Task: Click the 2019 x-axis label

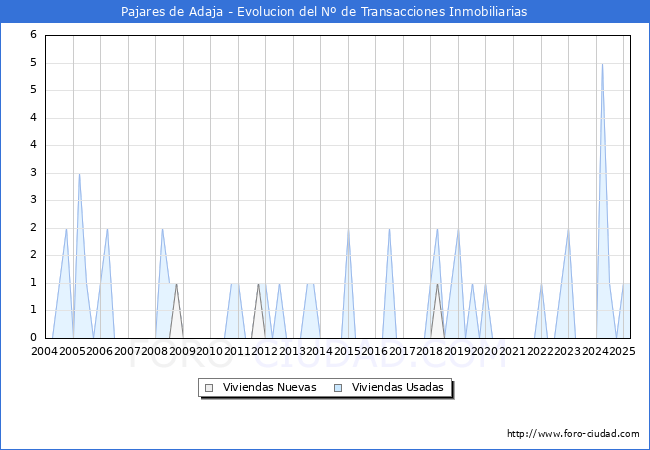Action: coord(458,351)
